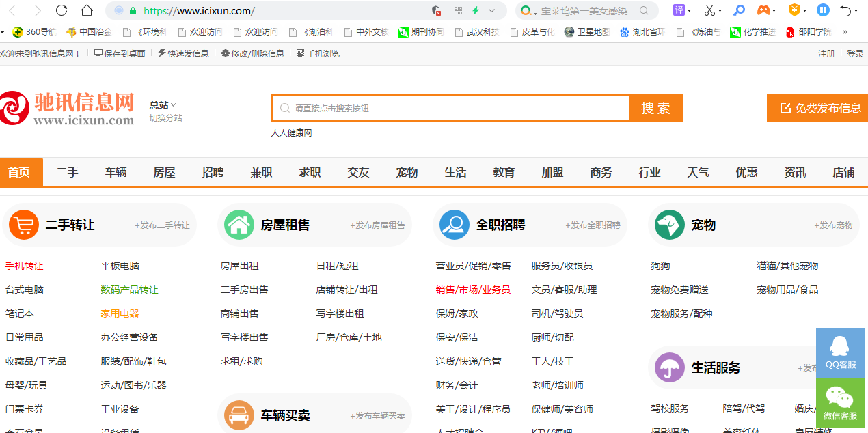This screenshot has width=868, height=433.
Task: Click the green house icon for 房屋租售
Action: point(239,225)
